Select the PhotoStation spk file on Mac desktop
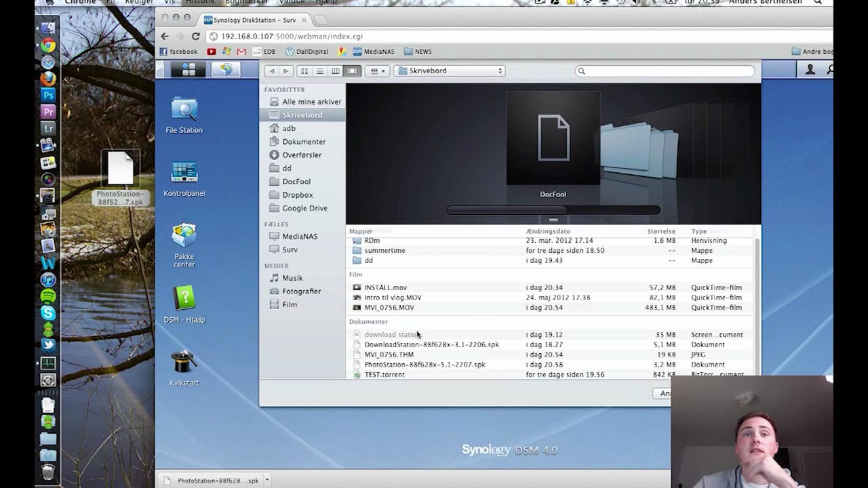 (121, 178)
